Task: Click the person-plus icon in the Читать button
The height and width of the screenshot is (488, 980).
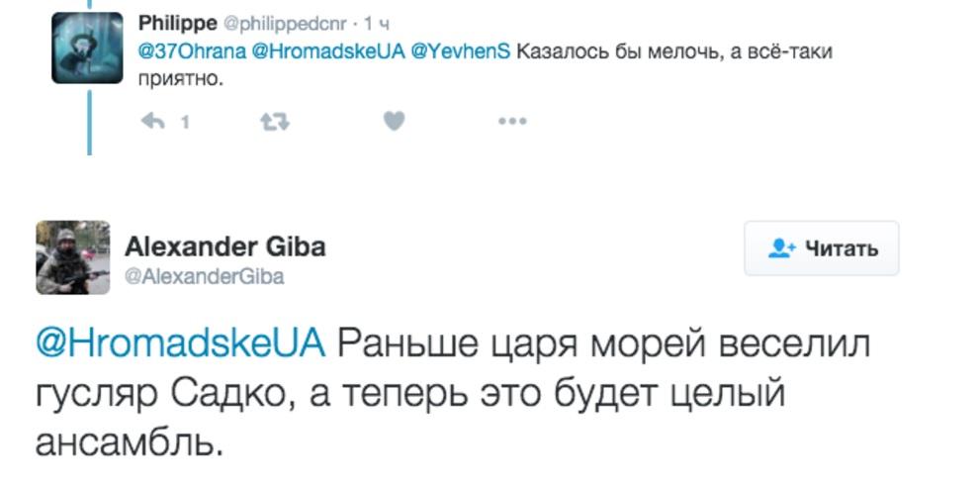Action: pos(782,248)
